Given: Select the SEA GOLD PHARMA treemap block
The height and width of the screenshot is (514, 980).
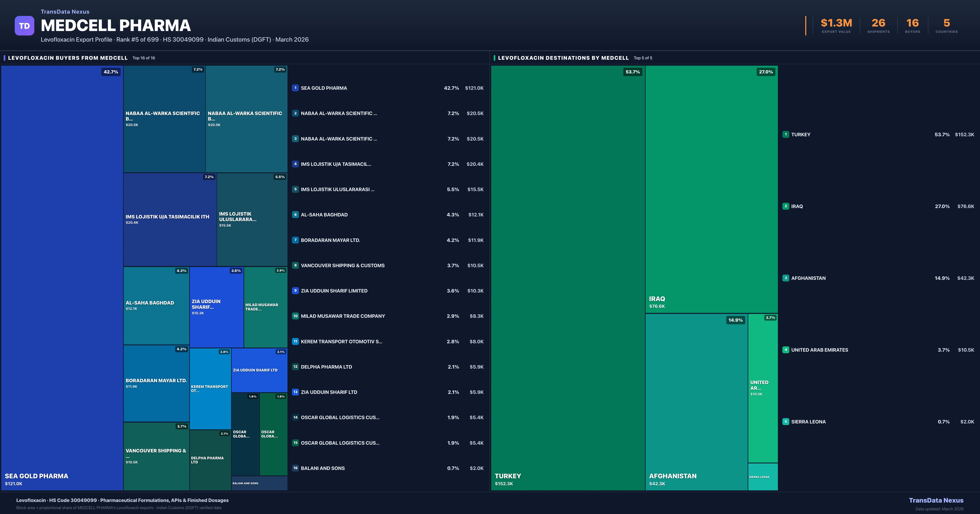Looking at the screenshot, I should pyautogui.click(x=62, y=278).
